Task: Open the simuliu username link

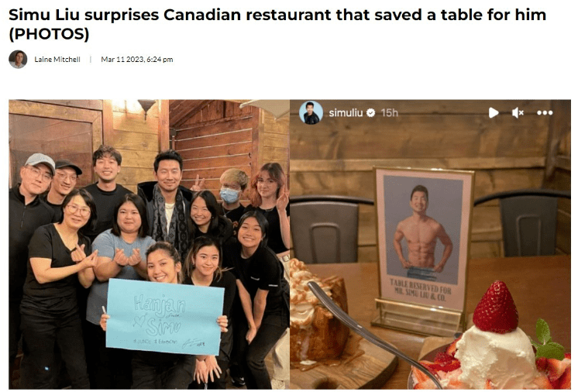Action: [346, 113]
